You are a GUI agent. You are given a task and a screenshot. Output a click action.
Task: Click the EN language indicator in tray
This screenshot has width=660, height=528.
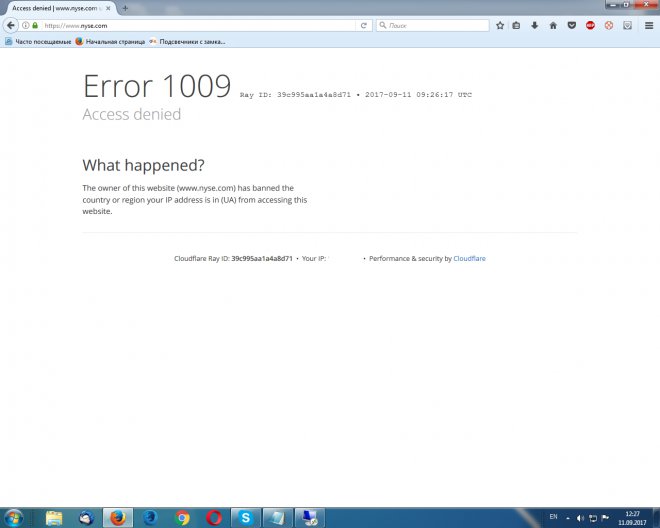[x=553, y=516]
